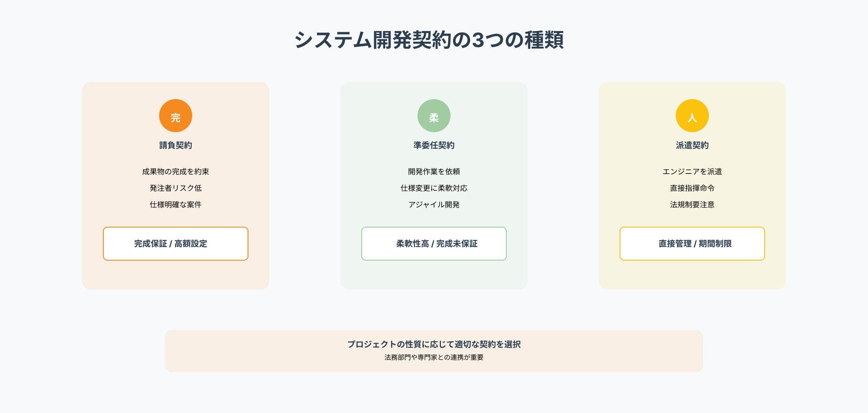The image size is (868, 413).
Task: Click the 開発作業を依頼 text line
Action: (x=434, y=171)
